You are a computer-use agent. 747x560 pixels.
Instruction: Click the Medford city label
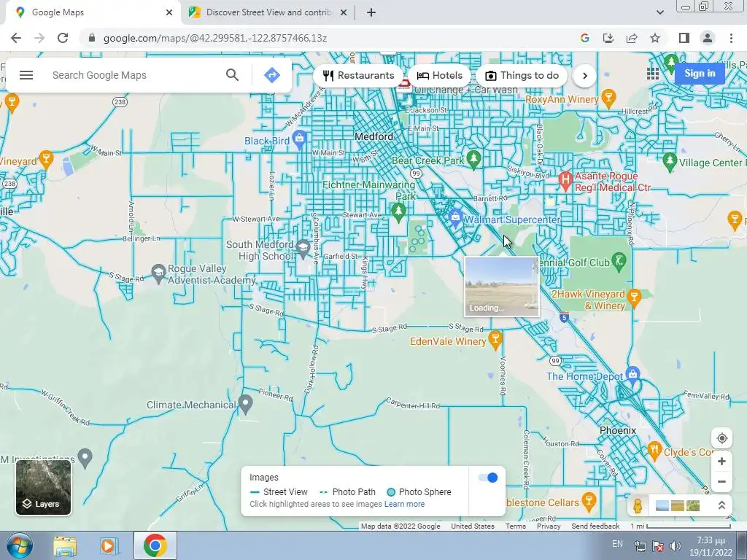pos(374,136)
